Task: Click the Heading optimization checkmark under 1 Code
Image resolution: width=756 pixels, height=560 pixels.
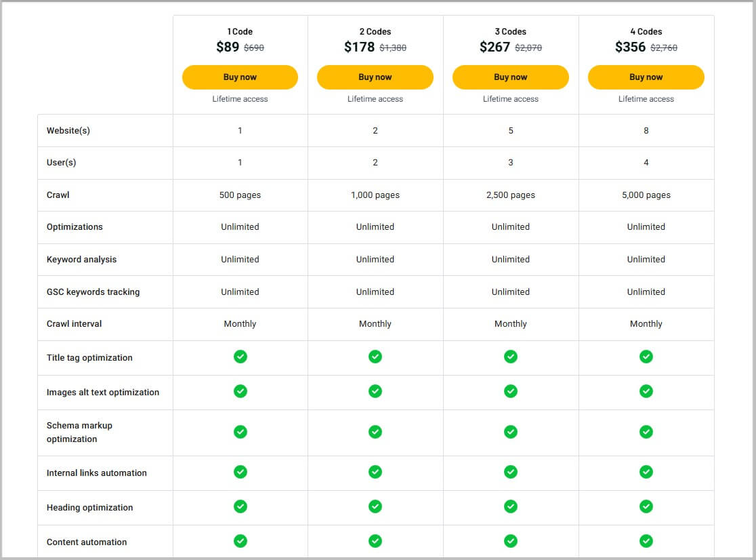Action: point(240,507)
